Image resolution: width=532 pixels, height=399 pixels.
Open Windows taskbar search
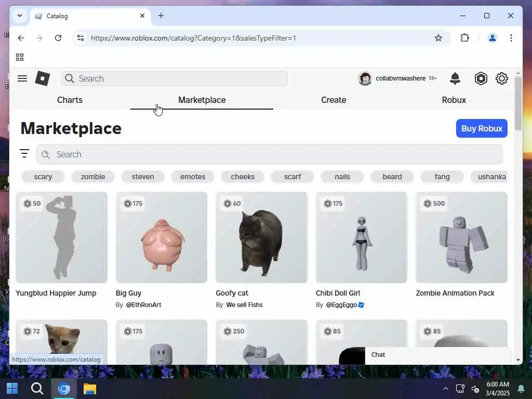pyautogui.click(x=37, y=389)
